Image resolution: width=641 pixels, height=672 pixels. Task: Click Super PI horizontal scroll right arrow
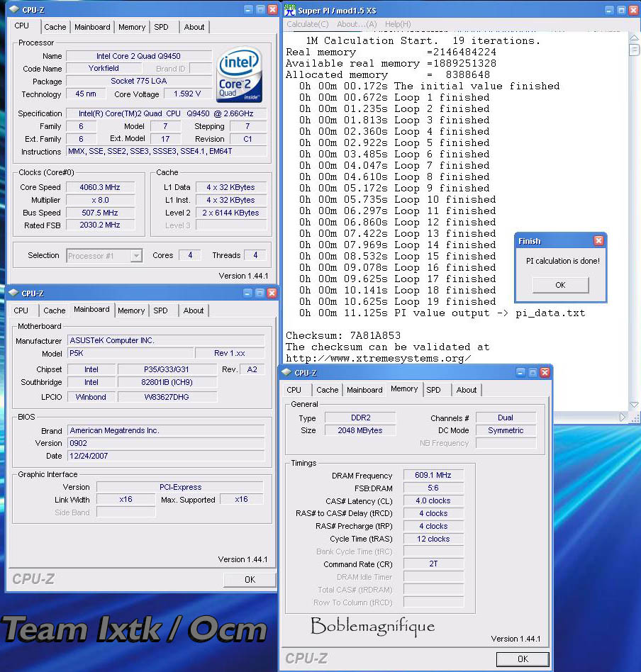pyautogui.click(x=622, y=418)
